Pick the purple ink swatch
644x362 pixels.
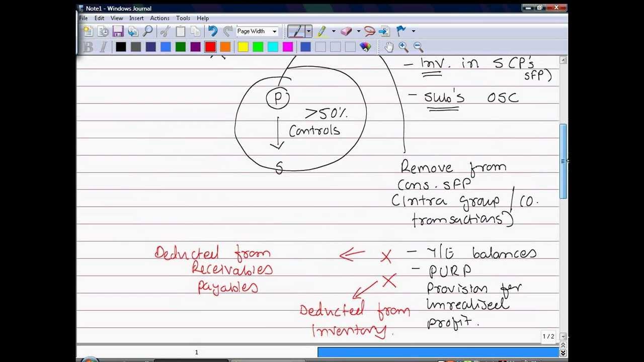(x=195, y=47)
